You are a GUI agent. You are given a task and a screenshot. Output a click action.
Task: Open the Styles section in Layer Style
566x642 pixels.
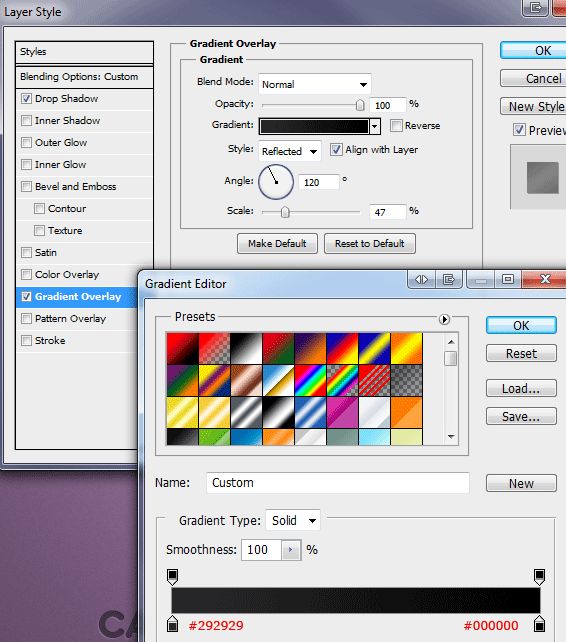[x=84, y=52]
